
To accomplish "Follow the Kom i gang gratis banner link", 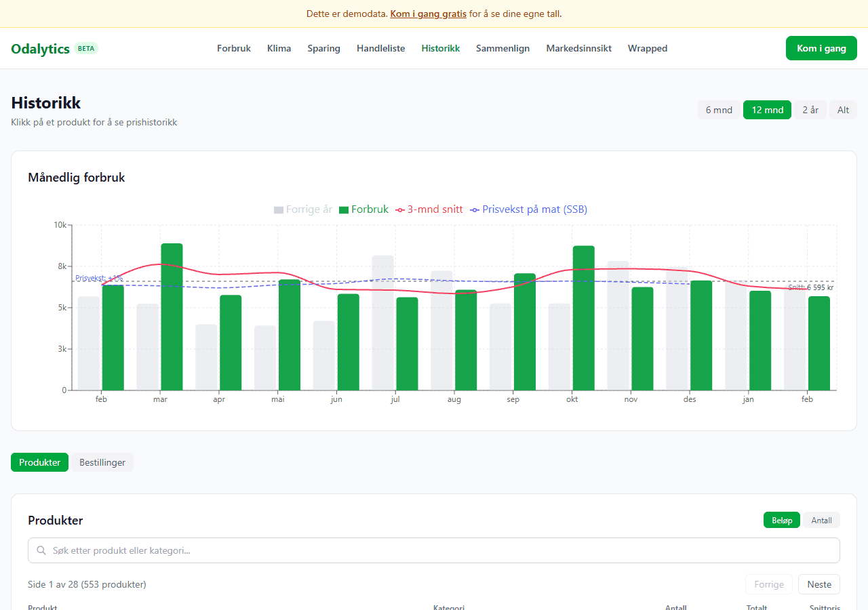I will click(x=428, y=14).
